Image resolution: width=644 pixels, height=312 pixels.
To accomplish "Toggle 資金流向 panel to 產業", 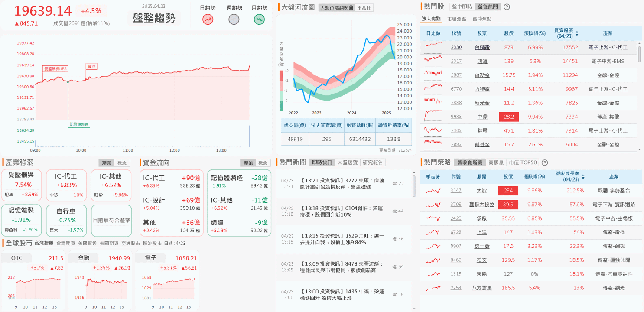I will click(x=248, y=163).
